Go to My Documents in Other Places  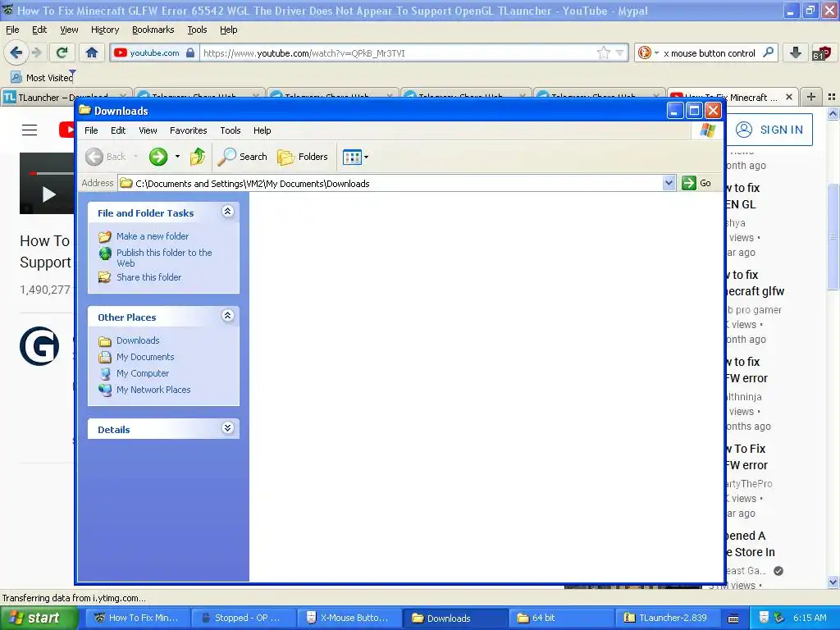(x=145, y=357)
